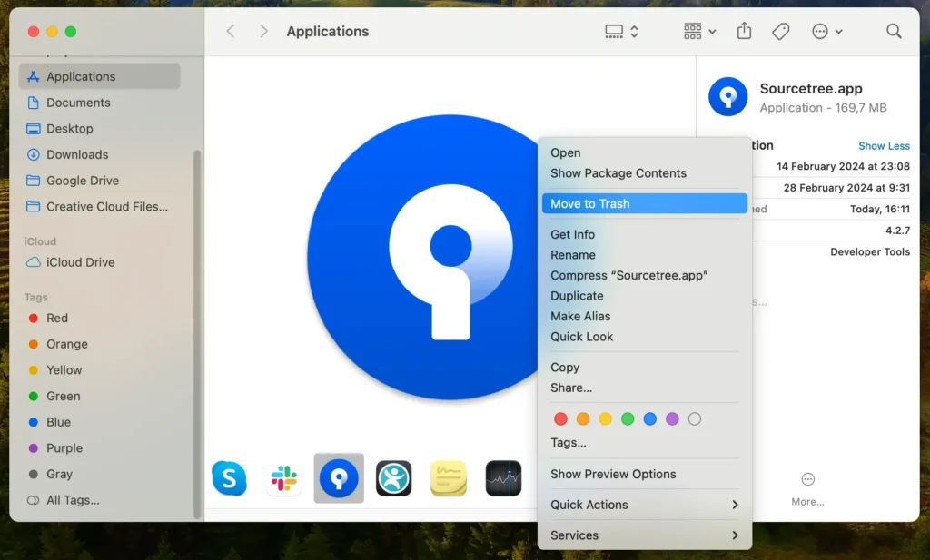Select the Stickies app thumbnail
This screenshot has height=560, width=930.
click(449, 477)
